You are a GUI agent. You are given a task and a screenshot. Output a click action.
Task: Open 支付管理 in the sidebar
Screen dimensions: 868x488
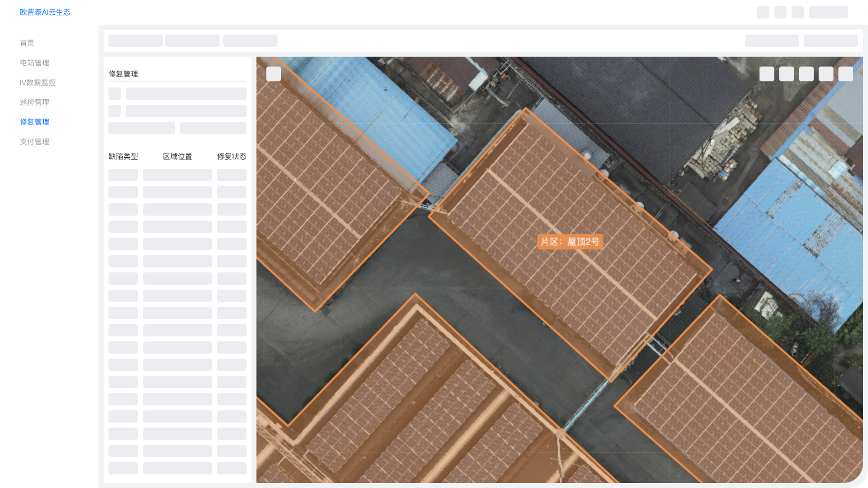pos(35,142)
